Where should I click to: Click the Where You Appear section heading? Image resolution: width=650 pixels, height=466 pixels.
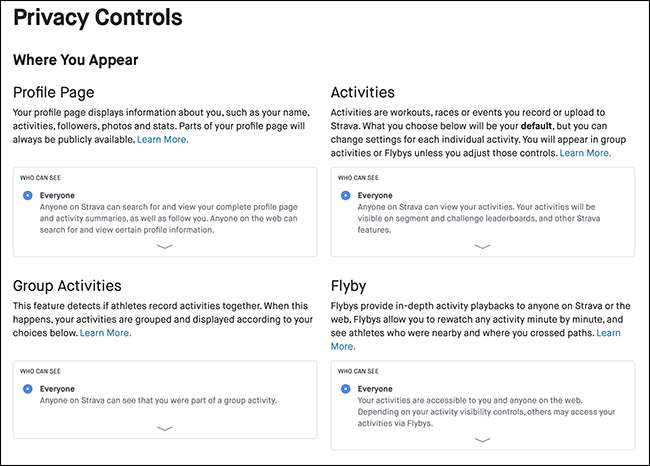pyautogui.click(x=76, y=60)
